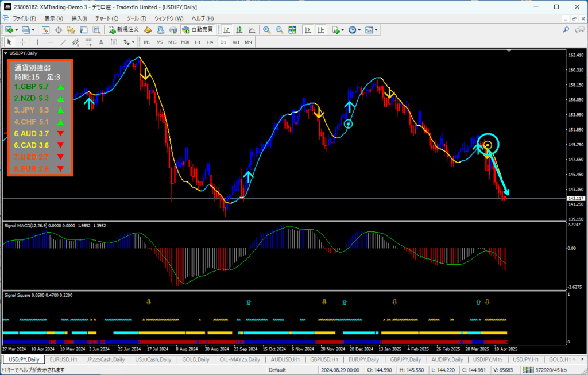Select the trendline drawing tool
The height and width of the screenshot is (375, 588).
point(63,42)
